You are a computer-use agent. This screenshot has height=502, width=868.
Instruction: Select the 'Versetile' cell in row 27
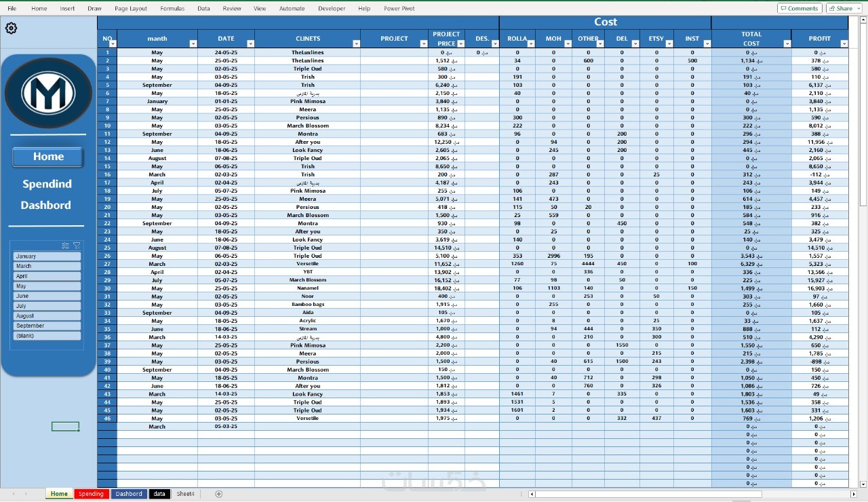[x=308, y=264]
